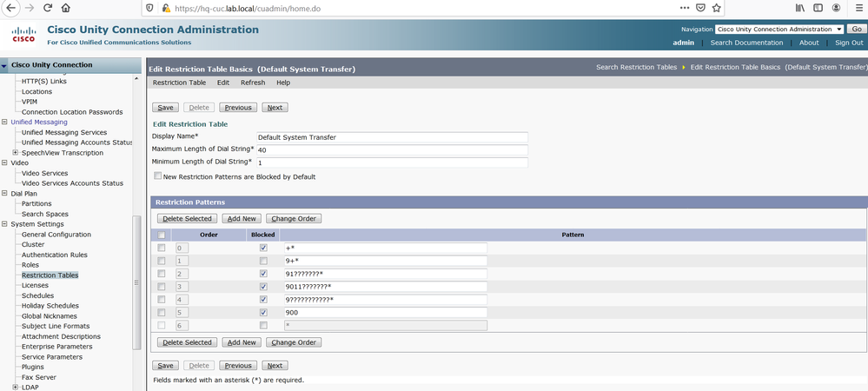This screenshot has width=868, height=391.
Task: Toggle Blocked checkbox for pattern 91???????*
Action: [x=263, y=274]
